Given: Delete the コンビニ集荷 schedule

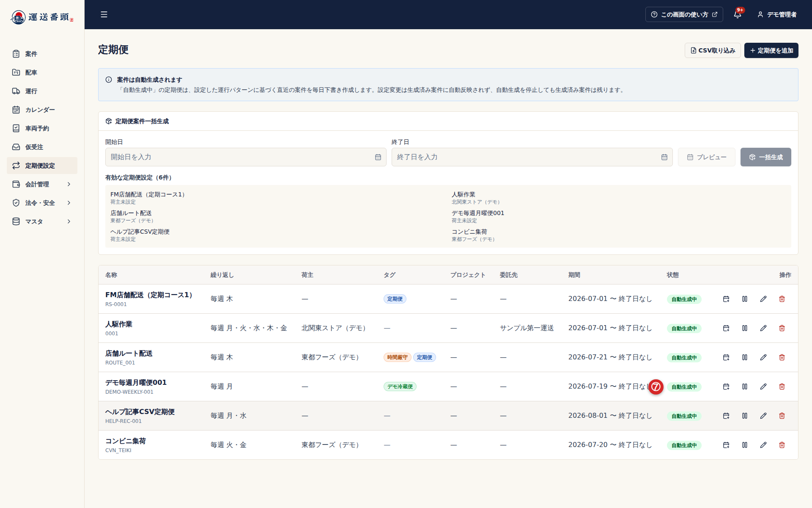Looking at the screenshot, I should point(782,445).
